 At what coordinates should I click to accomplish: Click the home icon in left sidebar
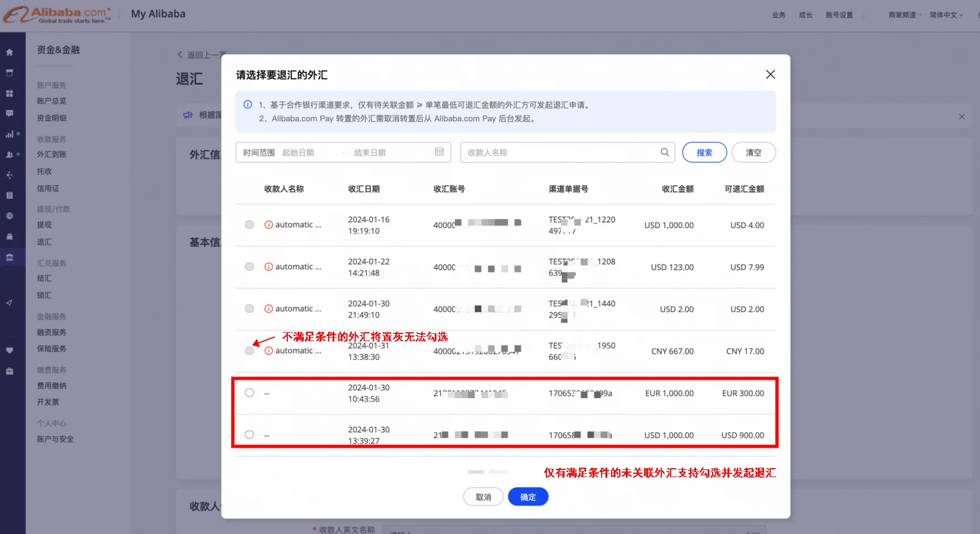tap(9, 53)
